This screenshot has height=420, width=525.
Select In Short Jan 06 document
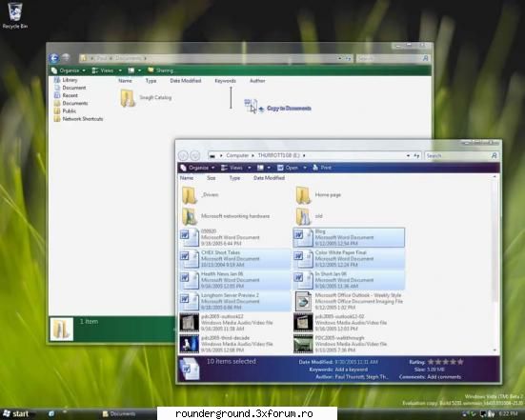pyautogui.click(x=349, y=280)
